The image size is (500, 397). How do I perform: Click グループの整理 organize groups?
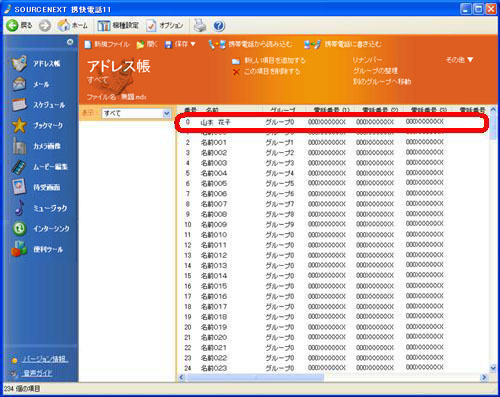coord(375,71)
